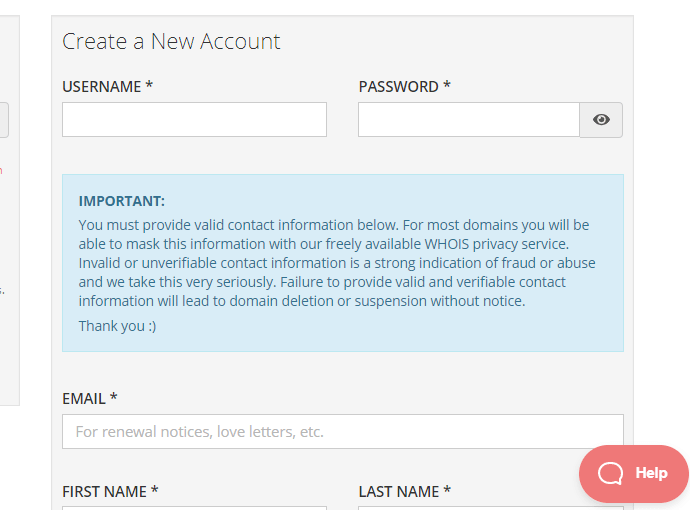The image size is (690, 510).
Task: Click the PASSWORD field label
Action: [x=404, y=87]
